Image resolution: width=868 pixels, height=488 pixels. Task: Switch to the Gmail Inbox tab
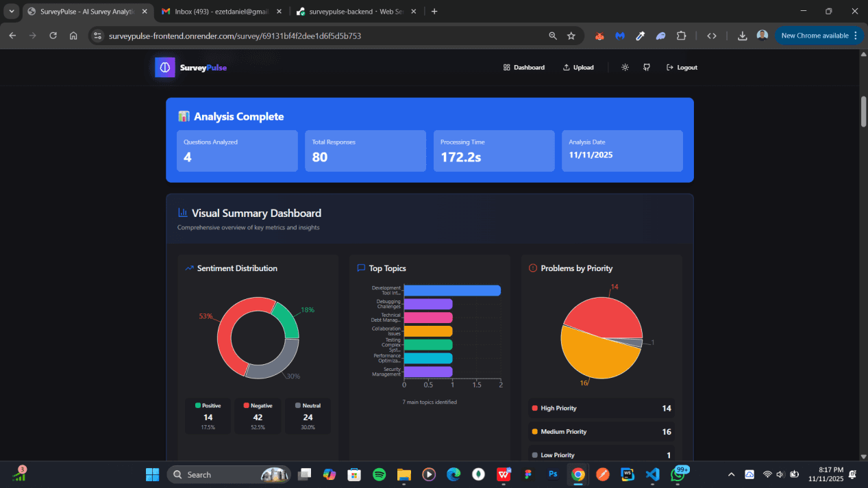pyautogui.click(x=221, y=12)
